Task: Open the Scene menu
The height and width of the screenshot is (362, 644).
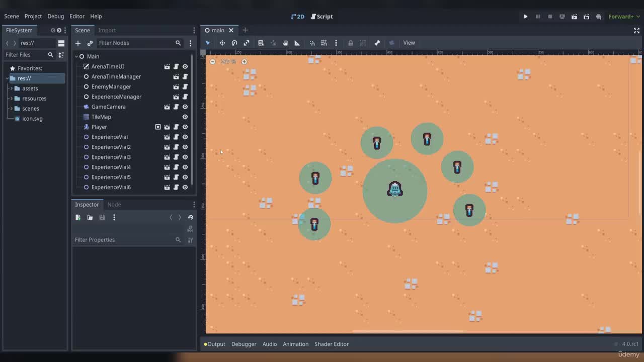Action: pos(12,17)
